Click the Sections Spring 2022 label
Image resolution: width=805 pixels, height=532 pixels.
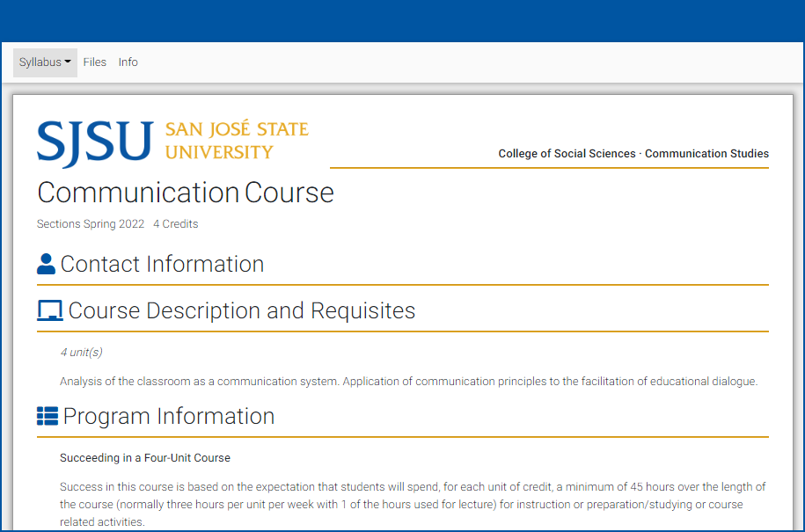click(x=91, y=223)
